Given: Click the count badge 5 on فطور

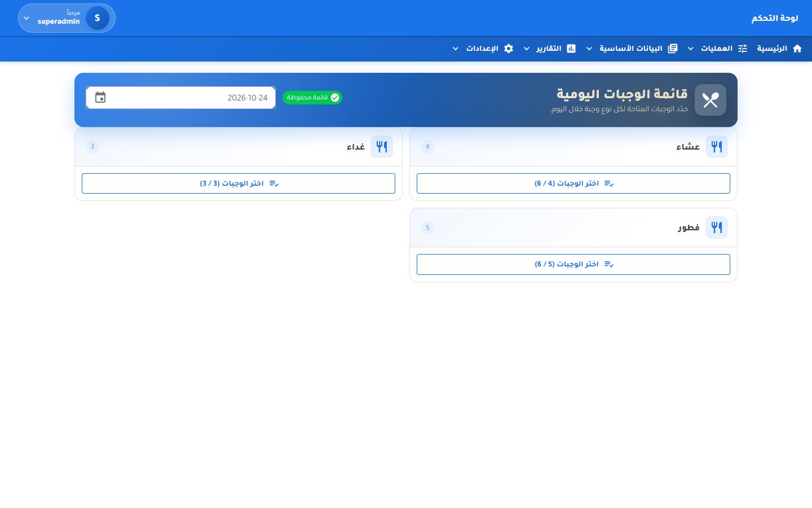Looking at the screenshot, I should click(x=427, y=227).
